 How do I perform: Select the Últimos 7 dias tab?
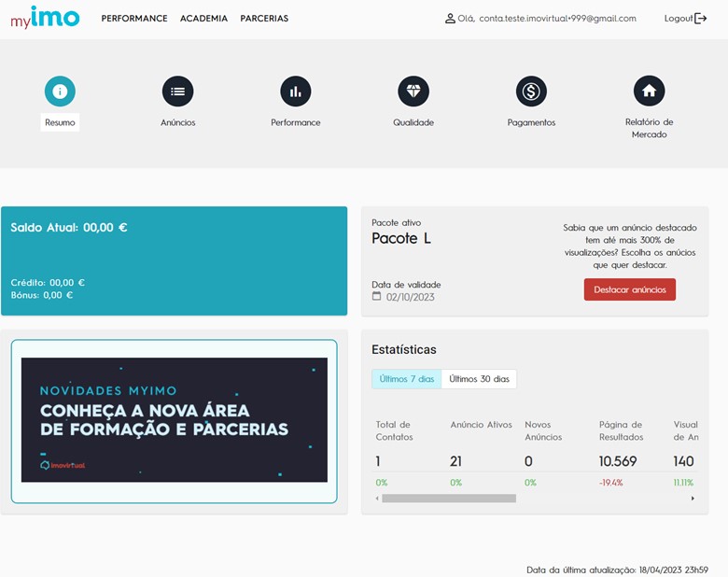[406, 379]
